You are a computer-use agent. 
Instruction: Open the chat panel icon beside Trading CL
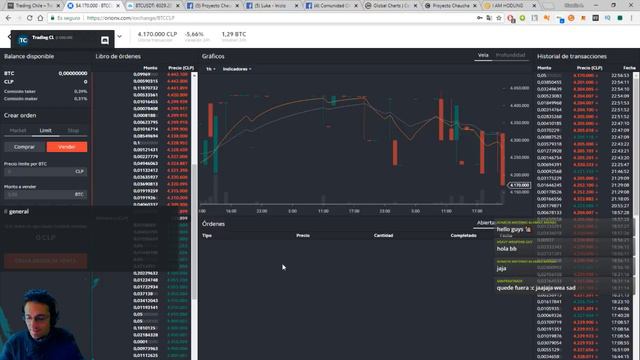[x=105, y=40]
